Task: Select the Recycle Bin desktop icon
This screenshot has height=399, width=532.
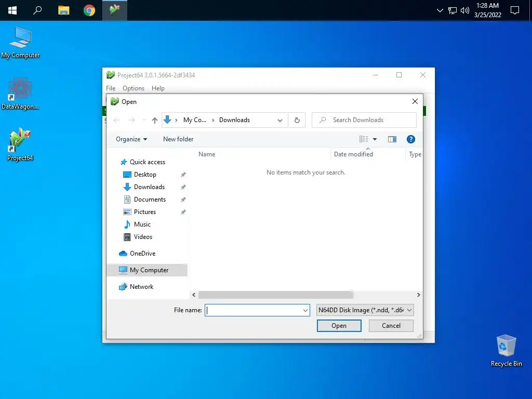Action: (506, 351)
